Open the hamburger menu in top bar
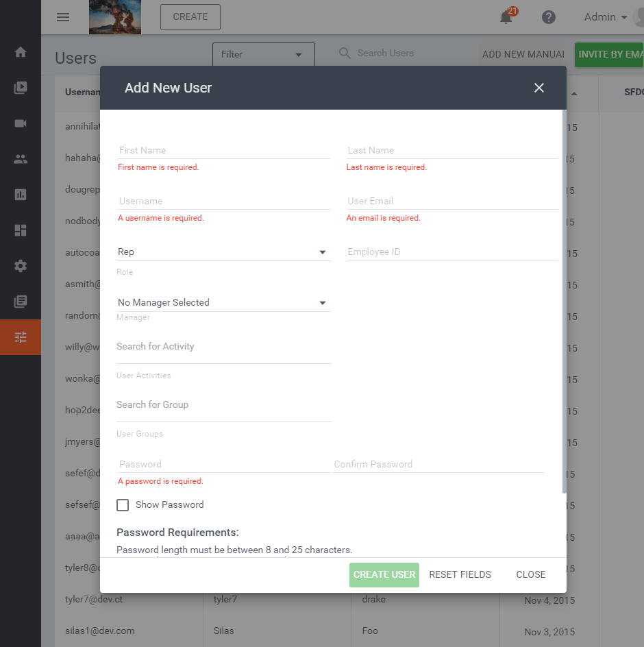Image resolution: width=644 pixels, height=647 pixels. (x=63, y=17)
